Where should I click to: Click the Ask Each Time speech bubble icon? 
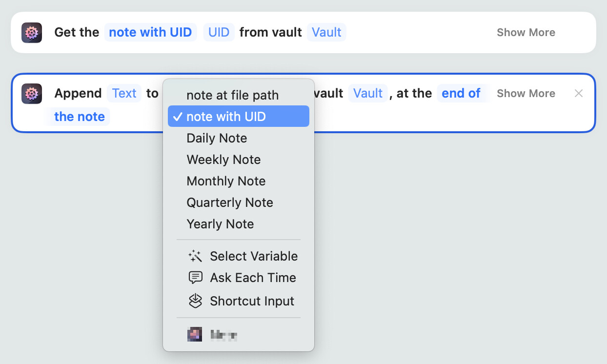(x=195, y=278)
